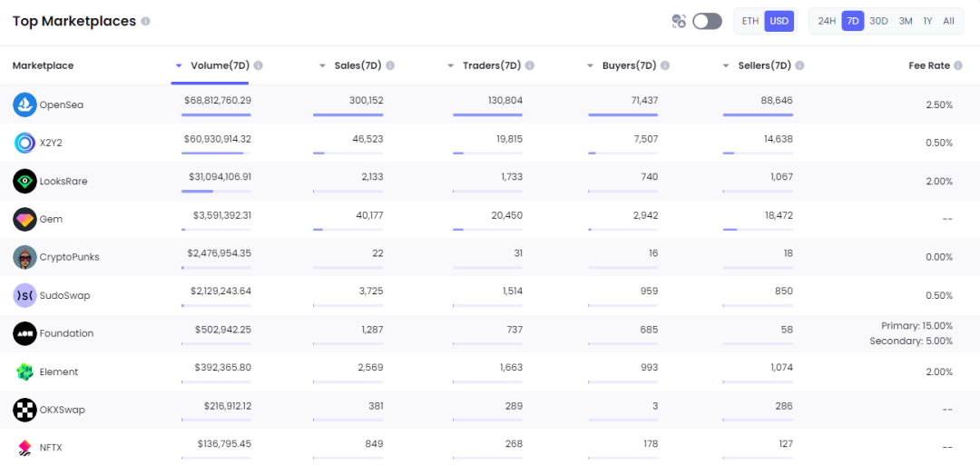Open the LooksRare marketplace name link
This screenshot has width=980, height=466.
(64, 182)
